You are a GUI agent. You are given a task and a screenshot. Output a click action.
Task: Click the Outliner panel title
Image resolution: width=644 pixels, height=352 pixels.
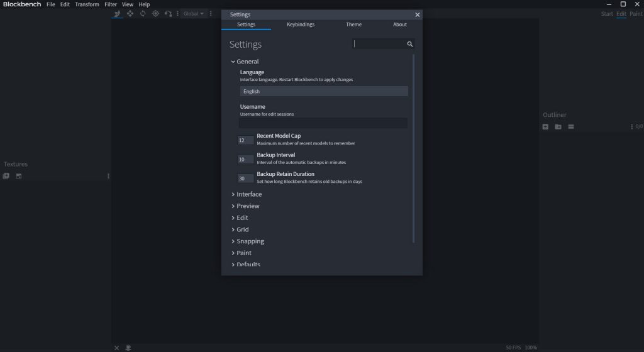555,115
